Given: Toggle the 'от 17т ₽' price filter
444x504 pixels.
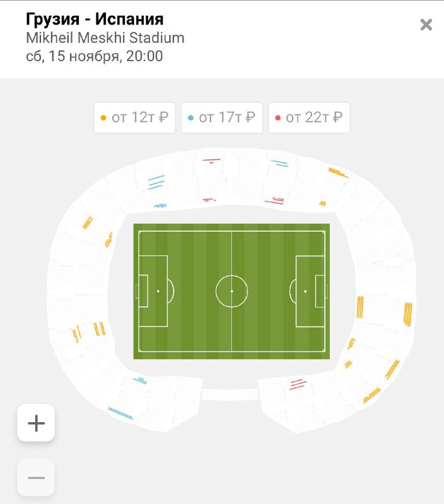Looking at the screenshot, I should point(222,118).
